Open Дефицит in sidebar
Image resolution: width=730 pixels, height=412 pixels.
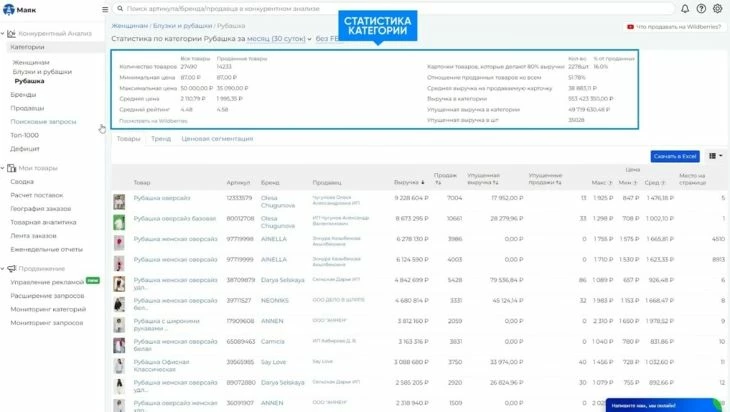pos(25,149)
